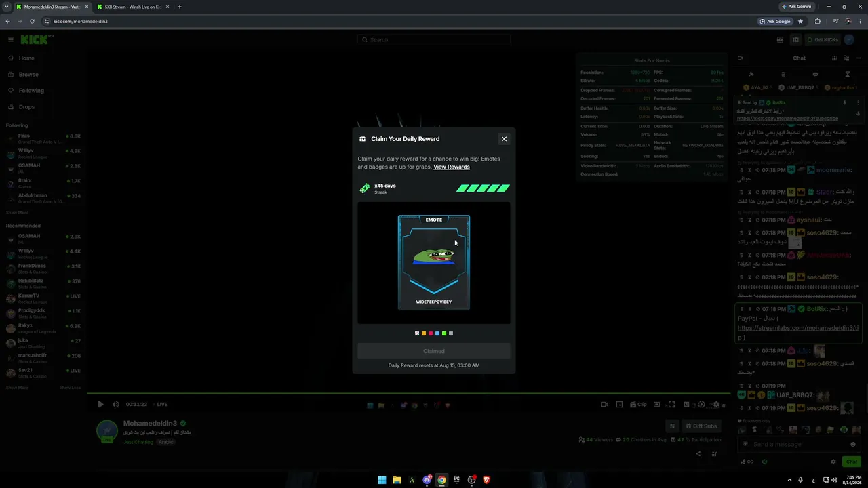The image size is (868, 488).
Task: Open a new browser tab
Action: click(x=180, y=7)
